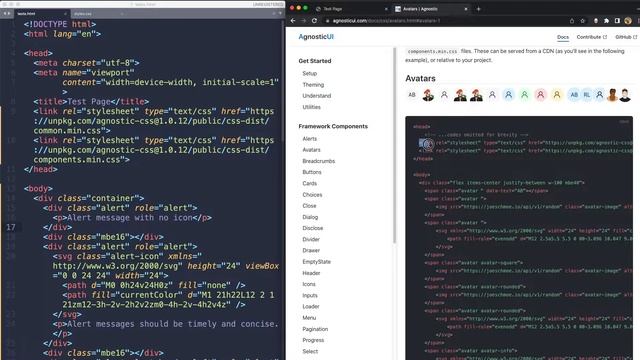Image resolution: width=640 pixels, height=360 pixels.
Task: Close the Avatars | Agnostic browser tab
Action: click(x=466, y=9)
